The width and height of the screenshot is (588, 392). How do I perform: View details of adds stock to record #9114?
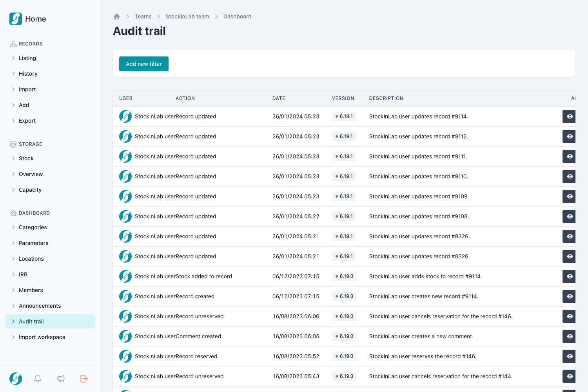pos(569,276)
